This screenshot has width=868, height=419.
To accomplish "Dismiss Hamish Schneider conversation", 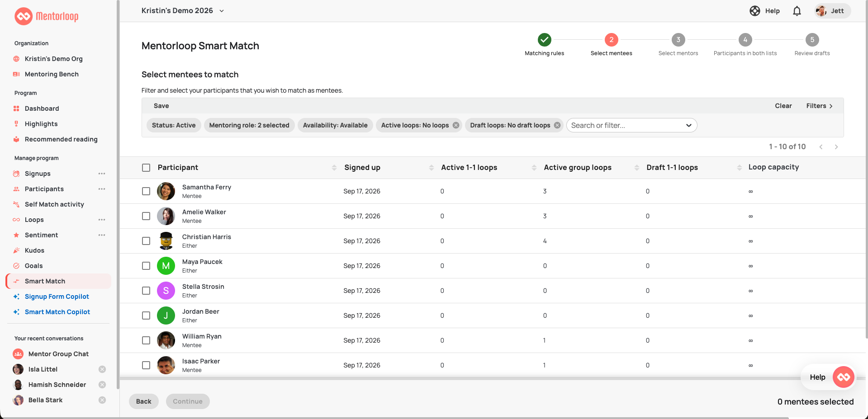I will pos(102,385).
